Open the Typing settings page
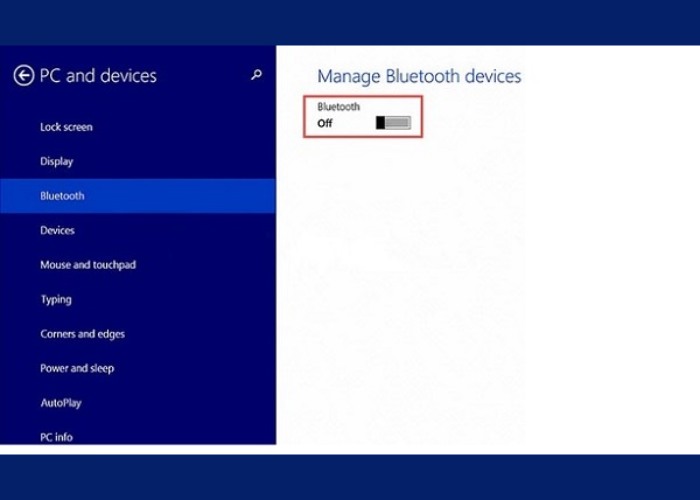This screenshot has width=700, height=500. [x=55, y=299]
